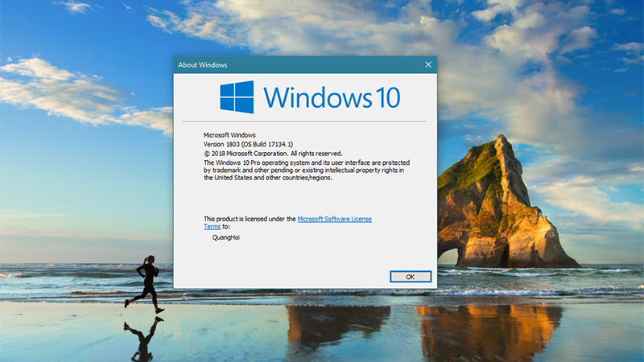The height and width of the screenshot is (362, 644).
Task: Click the 2018 Microsoft Corporation copyright line
Action: tap(273, 154)
